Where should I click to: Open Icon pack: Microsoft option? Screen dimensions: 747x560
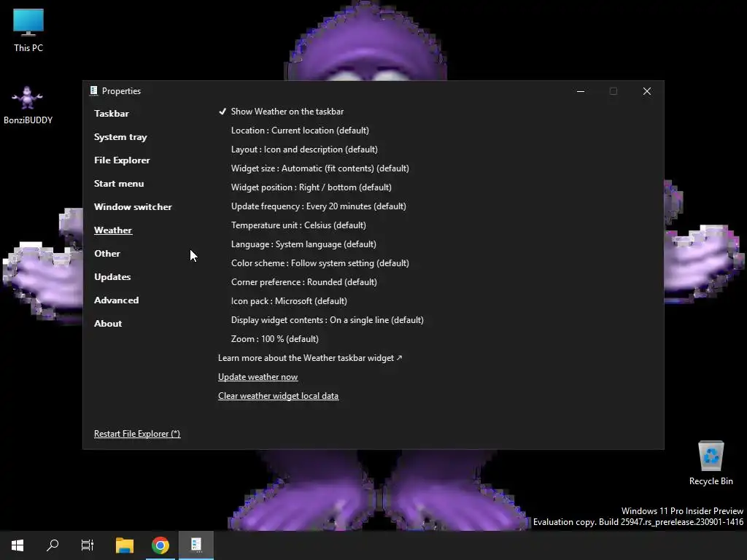(x=289, y=301)
